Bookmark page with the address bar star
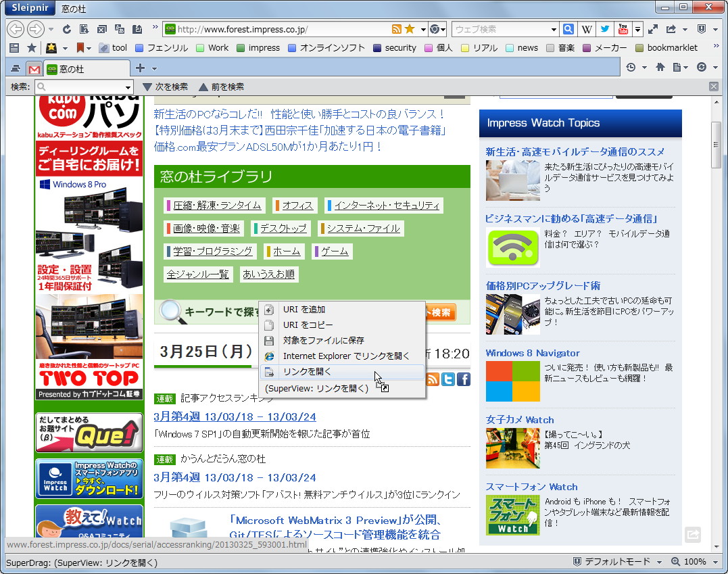 coord(410,29)
